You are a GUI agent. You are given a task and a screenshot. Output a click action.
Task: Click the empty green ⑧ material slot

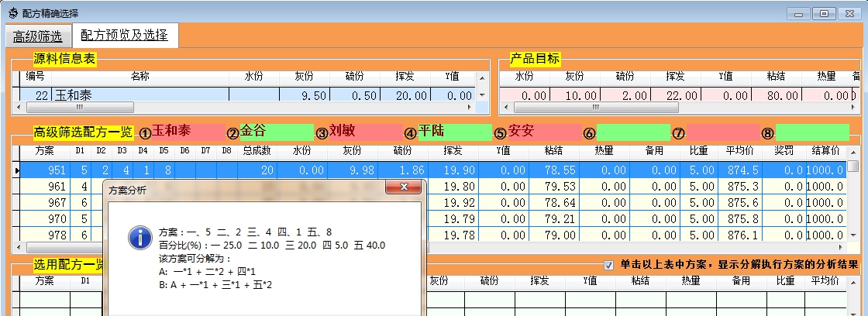(x=812, y=132)
